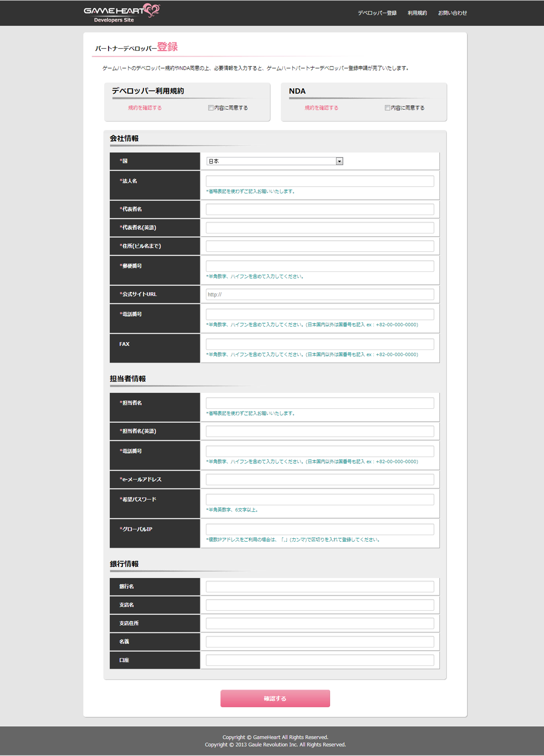This screenshot has width=544, height=756.
Task: Submit with the pink 確認する button
Action: 275,698
